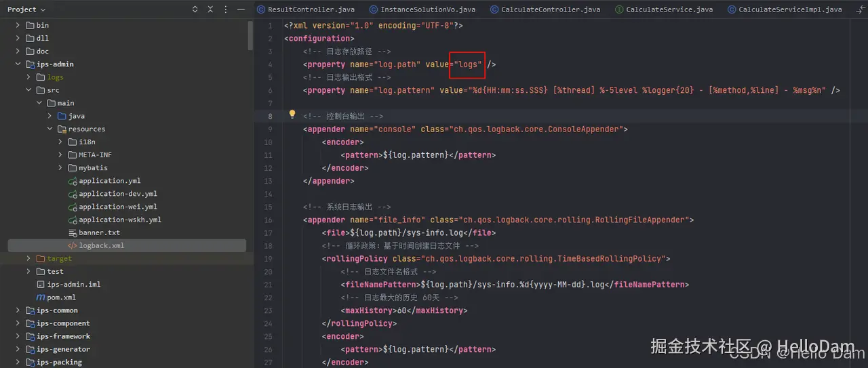
Task: Click the "logs" value on line 4
Action: [x=468, y=64]
